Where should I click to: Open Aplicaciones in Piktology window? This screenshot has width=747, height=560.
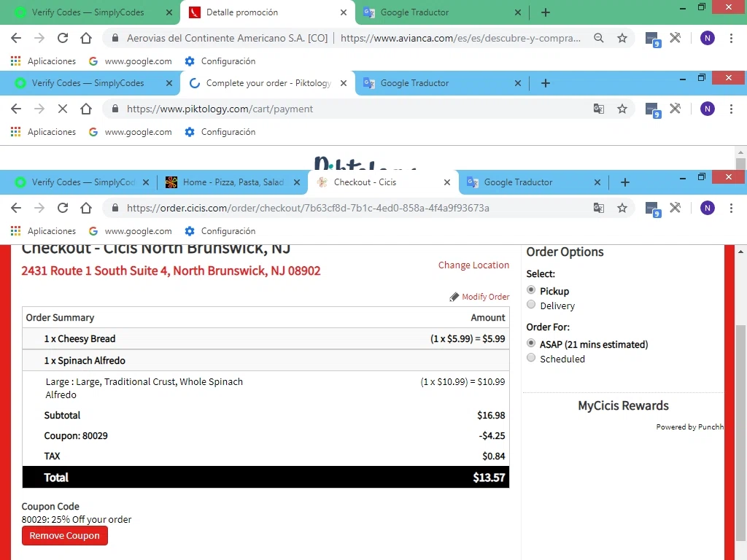point(43,132)
